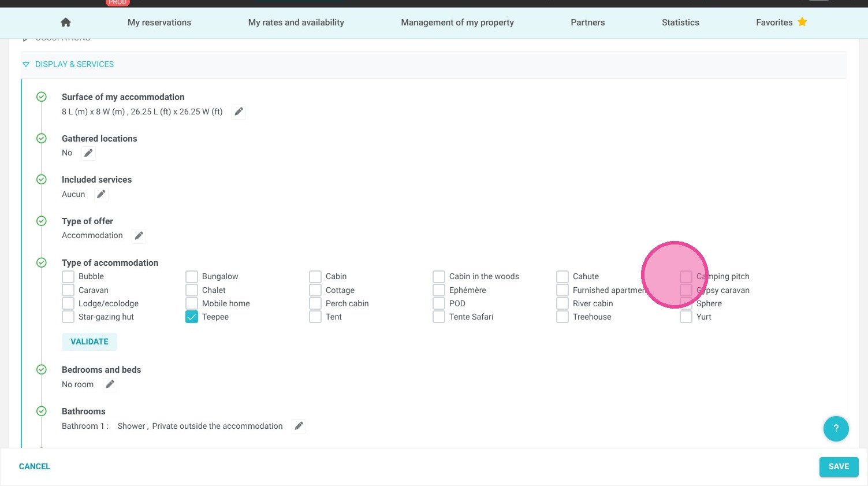The image size is (868, 486).
Task: Open the Partners menu
Action: [x=588, y=23]
